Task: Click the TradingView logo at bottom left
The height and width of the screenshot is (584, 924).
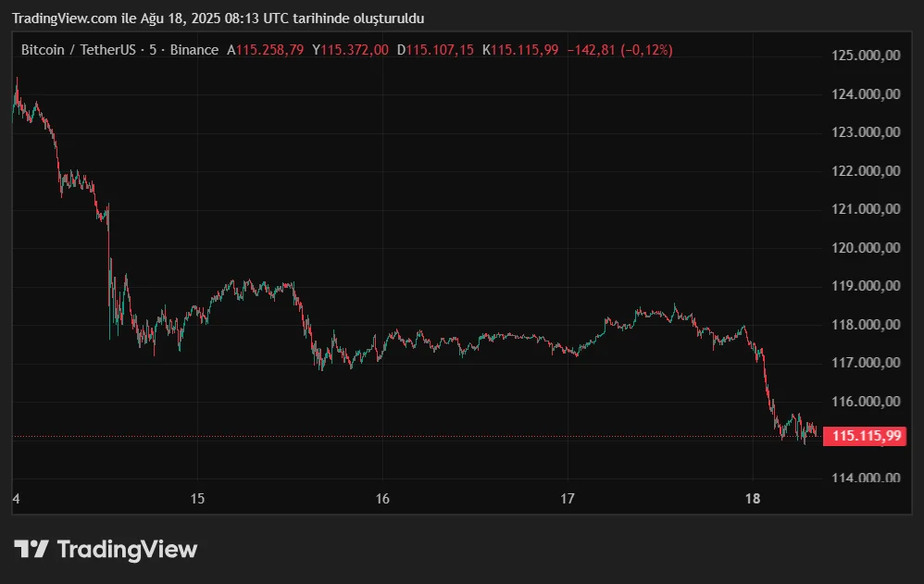Action: coord(106,549)
